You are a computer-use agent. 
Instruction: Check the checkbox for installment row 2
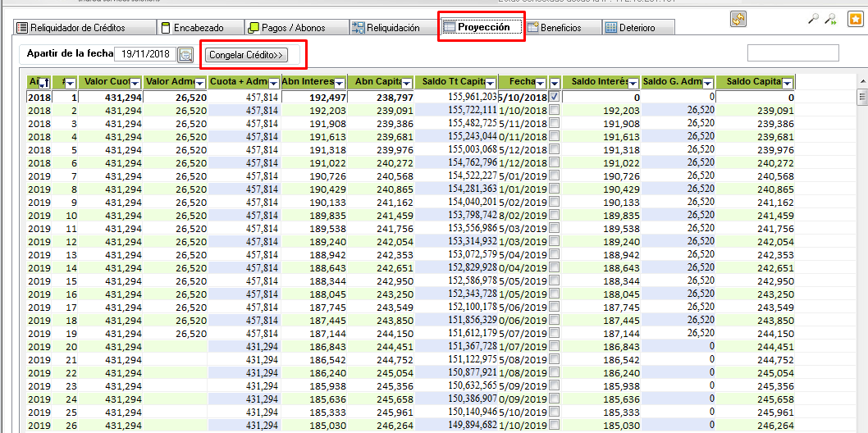pos(555,110)
